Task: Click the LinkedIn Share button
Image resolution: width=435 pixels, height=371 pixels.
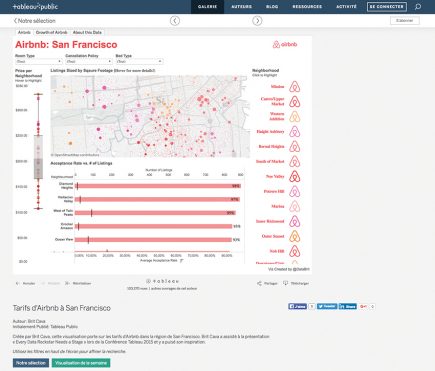Action: 348,306
